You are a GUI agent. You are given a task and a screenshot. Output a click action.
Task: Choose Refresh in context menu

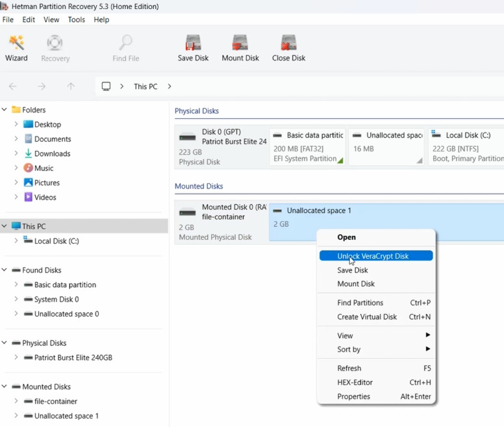[x=376, y=369]
